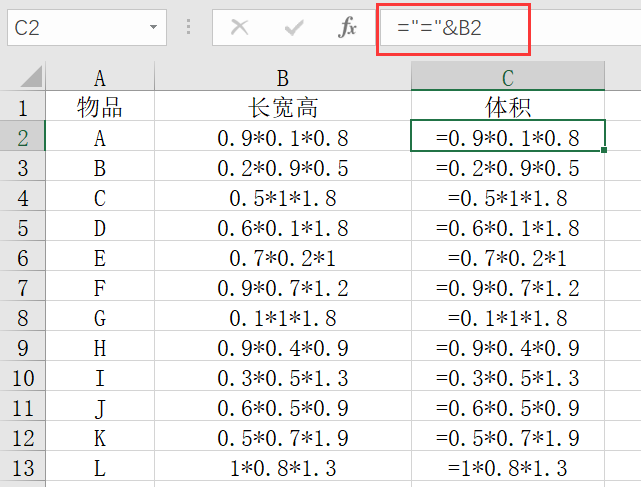The width and height of the screenshot is (641, 487).
Task: Click cell containing 0.5*0.7*1.9 in column B
Action: click(283, 436)
